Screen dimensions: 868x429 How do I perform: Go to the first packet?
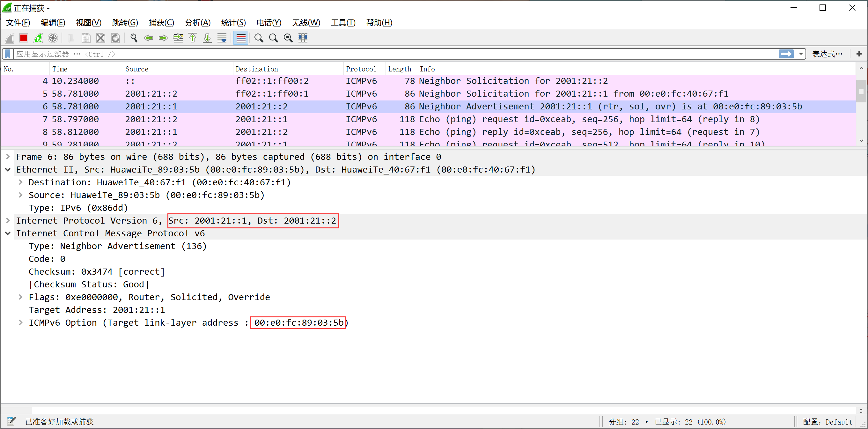192,38
